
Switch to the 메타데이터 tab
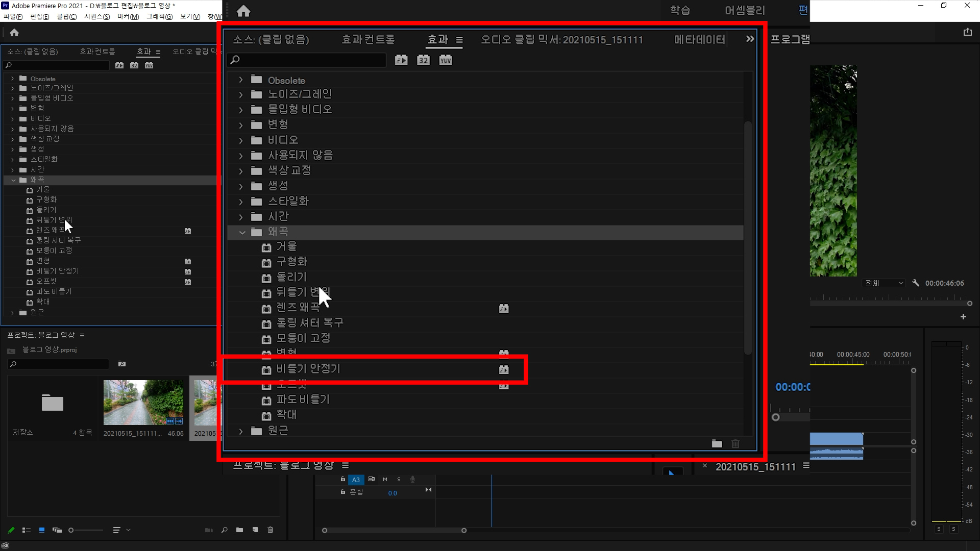[x=699, y=40]
